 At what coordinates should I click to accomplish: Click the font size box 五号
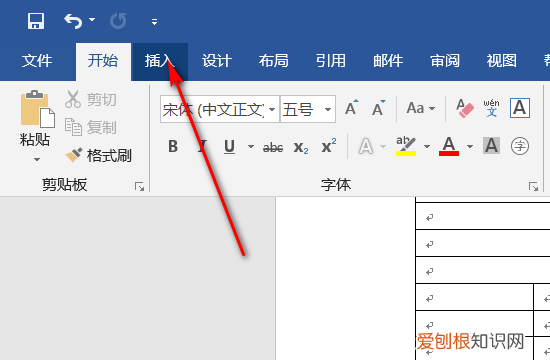pyautogui.click(x=301, y=109)
